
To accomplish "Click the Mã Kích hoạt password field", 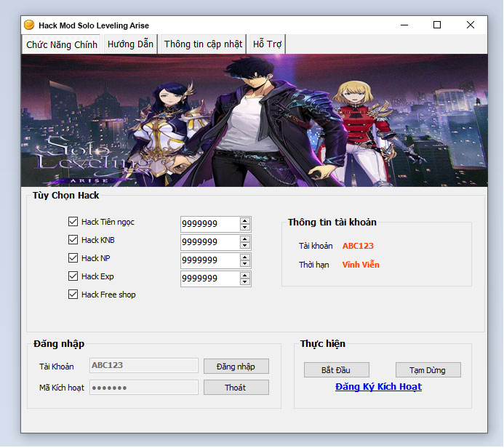I will [144, 387].
